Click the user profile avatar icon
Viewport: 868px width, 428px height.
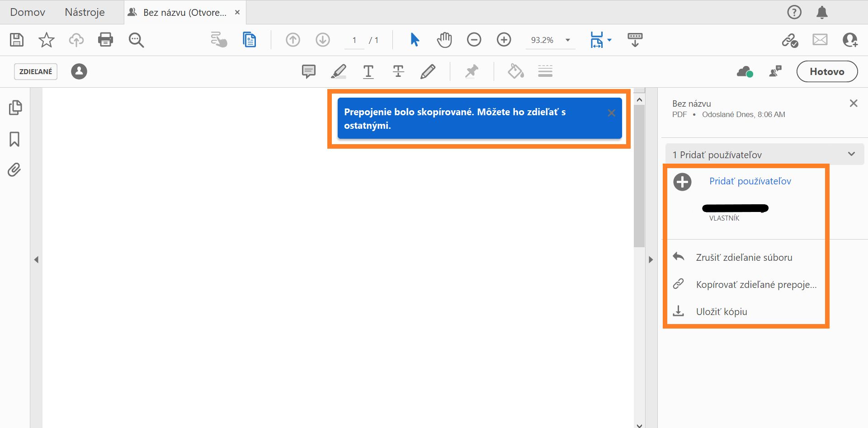point(79,71)
